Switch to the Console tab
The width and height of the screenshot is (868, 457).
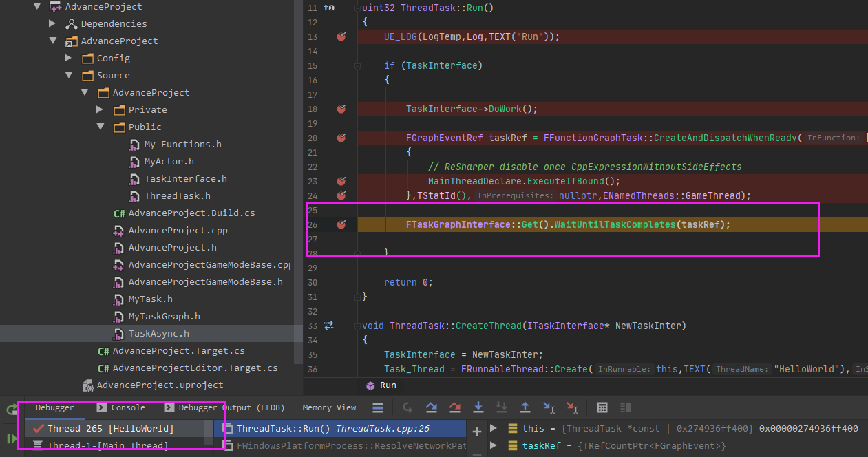click(121, 407)
